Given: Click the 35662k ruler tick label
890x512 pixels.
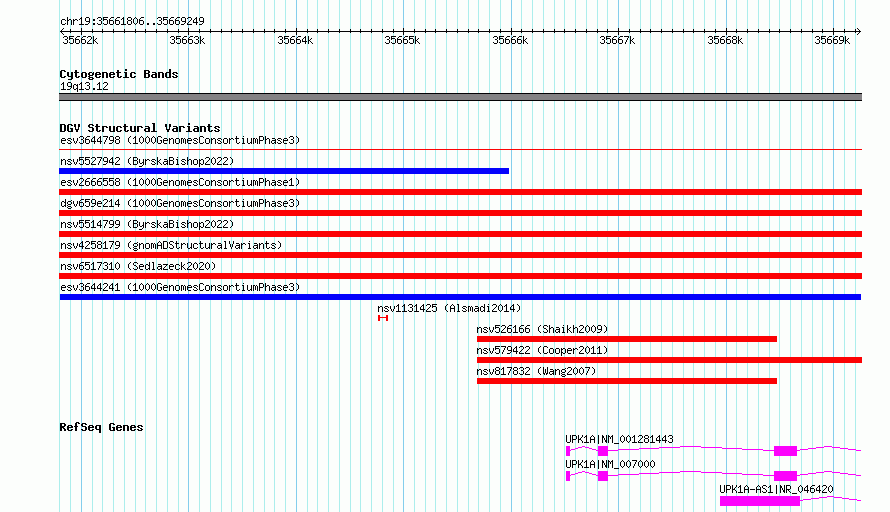Looking at the screenshot, I should point(80,40).
